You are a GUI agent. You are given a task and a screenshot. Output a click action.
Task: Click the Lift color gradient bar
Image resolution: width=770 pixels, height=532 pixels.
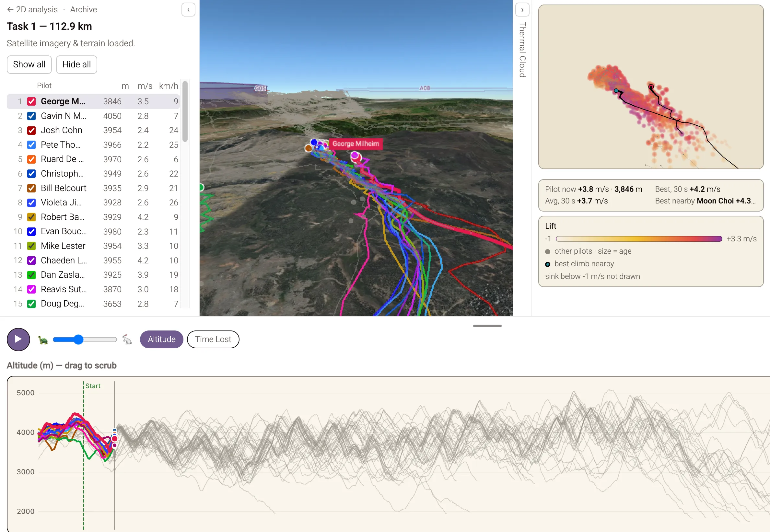click(x=639, y=239)
